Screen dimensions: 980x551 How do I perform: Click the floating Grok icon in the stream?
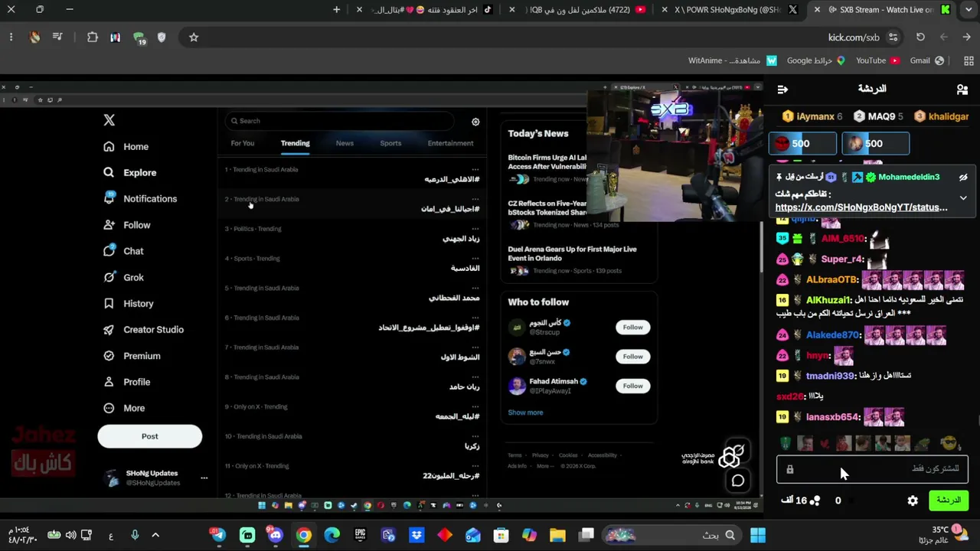tap(733, 455)
